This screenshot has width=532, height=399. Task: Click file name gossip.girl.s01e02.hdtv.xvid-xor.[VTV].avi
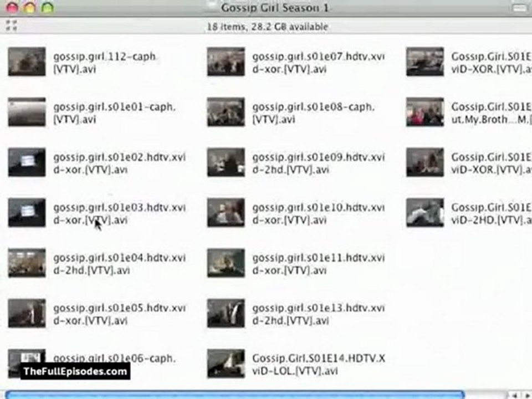[x=120, y=163]
